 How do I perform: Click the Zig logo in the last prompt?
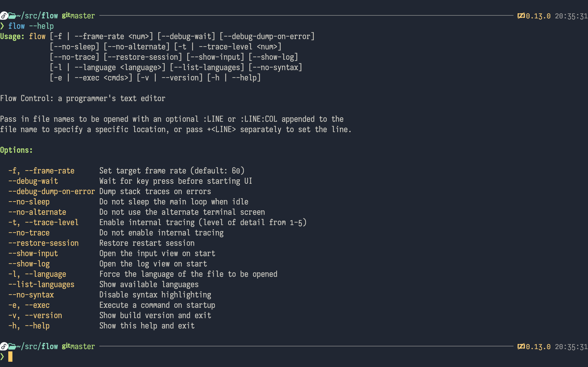521,347
